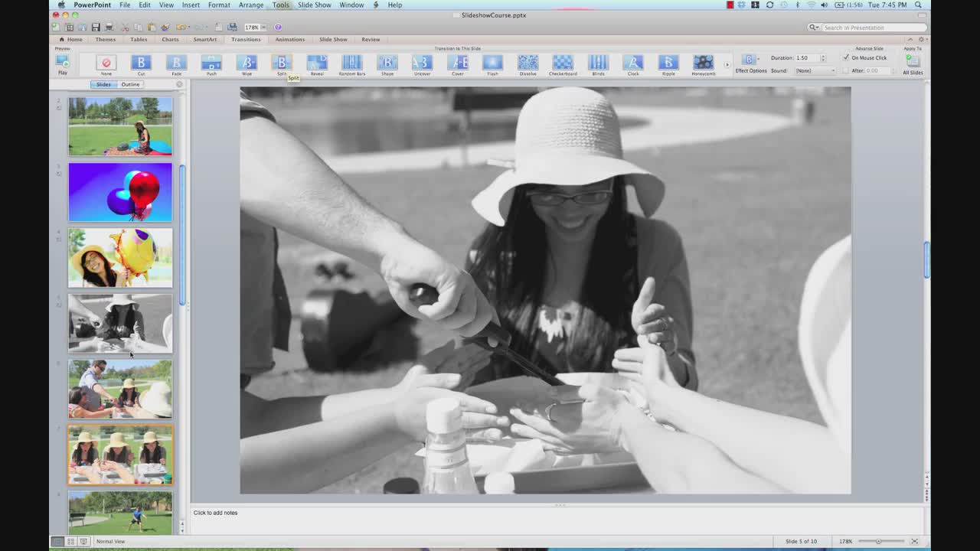Apply the Dissolve transition
Image resolution: width=980 pixels, height=551 pixels.
[528, 65]
